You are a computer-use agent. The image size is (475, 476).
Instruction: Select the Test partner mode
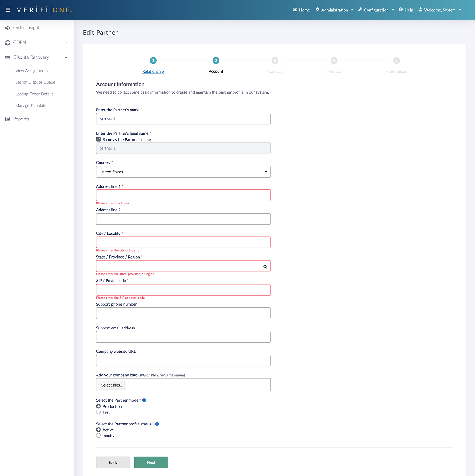coord(98,412)
